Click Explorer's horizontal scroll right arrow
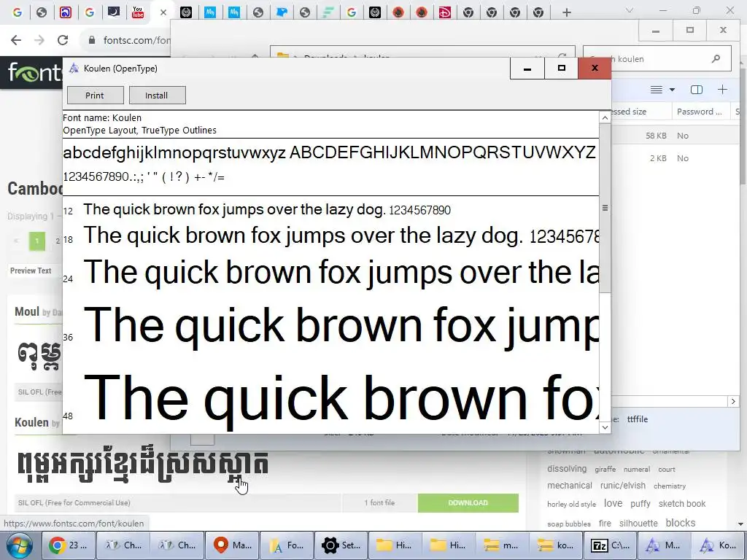Viewport: 747px width, 560px height. [733, 402]
